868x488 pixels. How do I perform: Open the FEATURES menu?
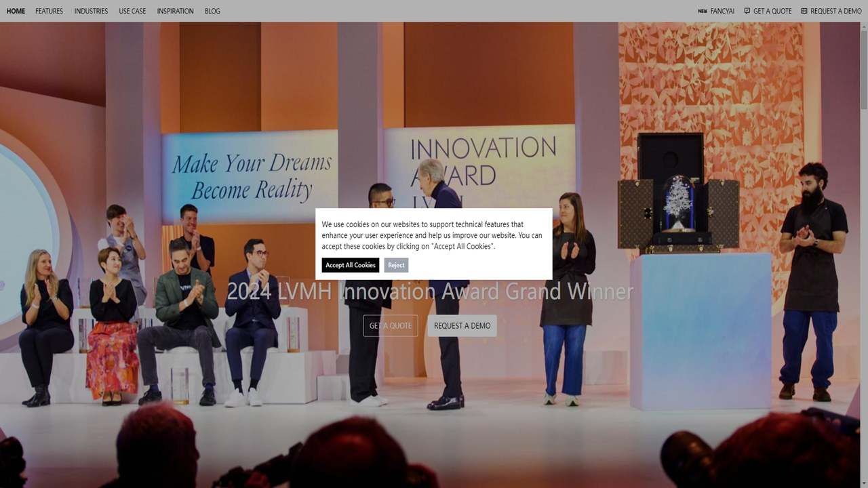(50, 11)
